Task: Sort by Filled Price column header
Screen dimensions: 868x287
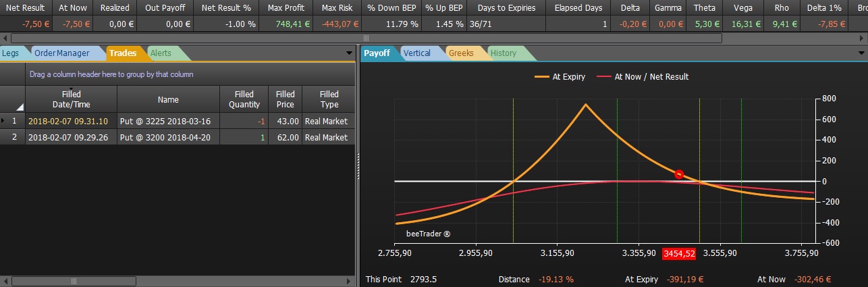Action: pyautogui.click(x=286, y=99)
